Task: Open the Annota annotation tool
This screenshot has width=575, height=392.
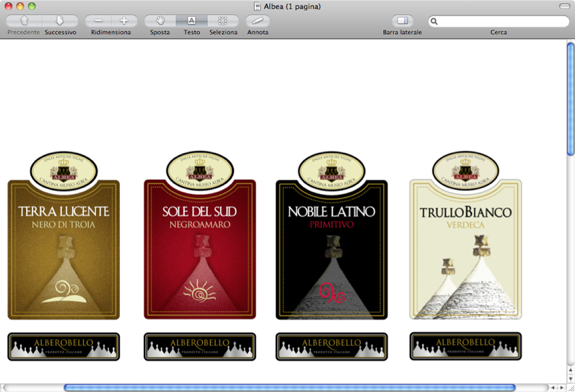Action: tap(257, 21)
